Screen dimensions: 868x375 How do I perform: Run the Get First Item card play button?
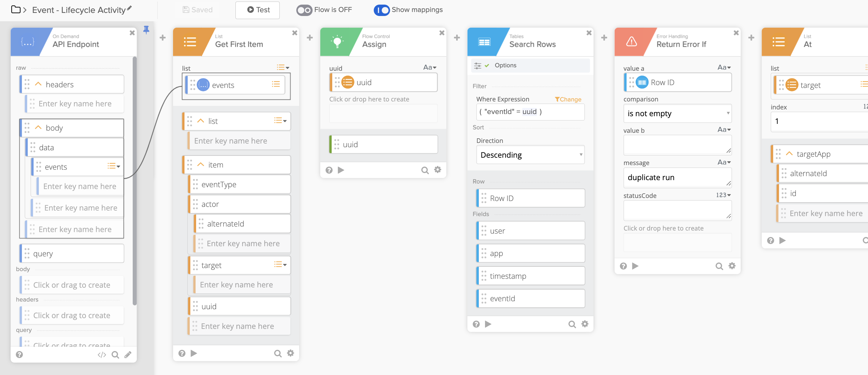[194, 353]
